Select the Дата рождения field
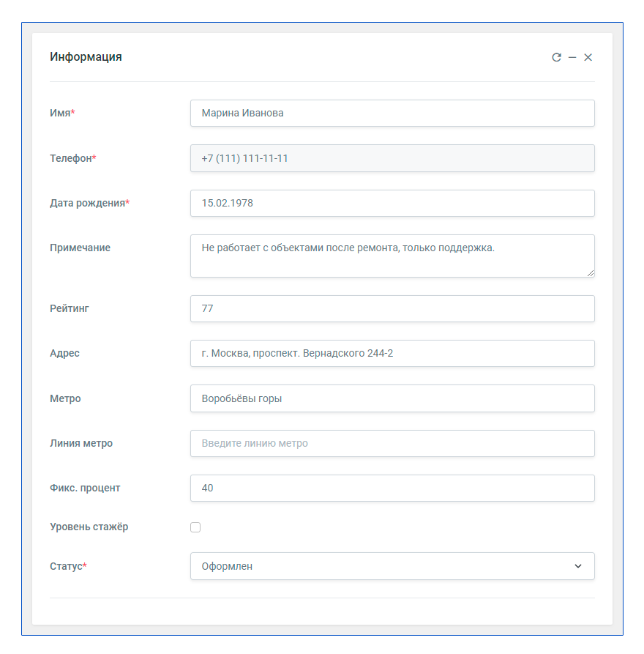This screenshot has height=654, width=644. click(392, 203)
